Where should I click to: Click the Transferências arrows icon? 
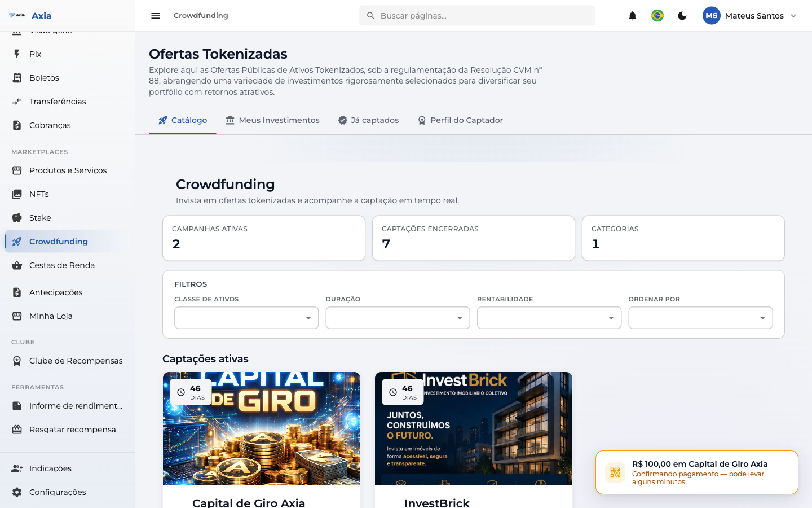coord(17,102)
